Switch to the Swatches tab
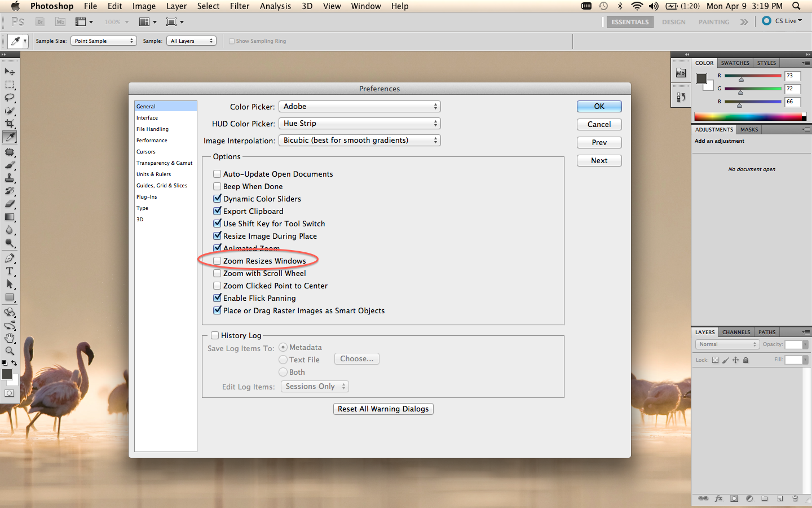Screen dimensions: 812x508 click(x=735, y=63)
